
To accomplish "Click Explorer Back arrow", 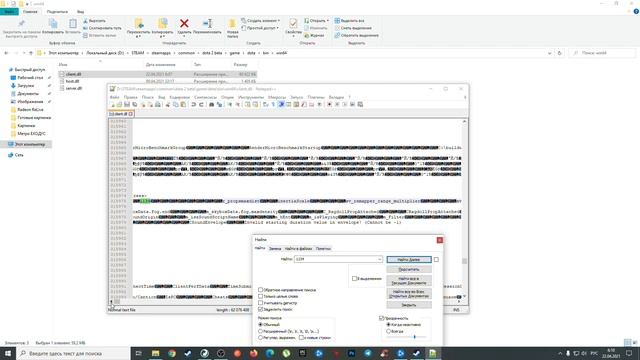I will [6, 53].
